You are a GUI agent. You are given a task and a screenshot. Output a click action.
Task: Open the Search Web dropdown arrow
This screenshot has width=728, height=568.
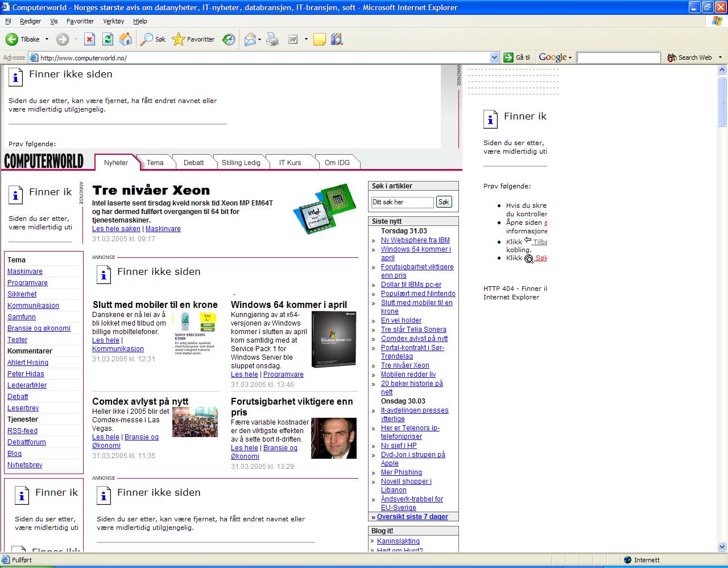720,57
